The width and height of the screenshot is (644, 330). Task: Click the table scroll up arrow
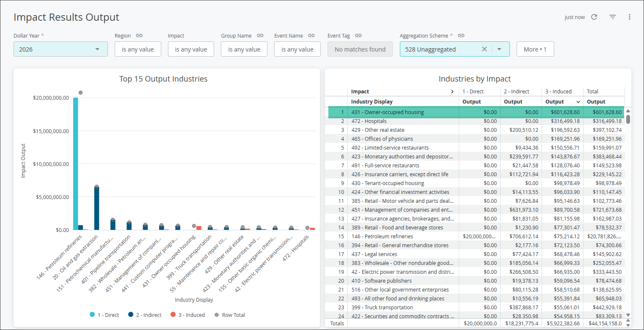click(628, 111)
